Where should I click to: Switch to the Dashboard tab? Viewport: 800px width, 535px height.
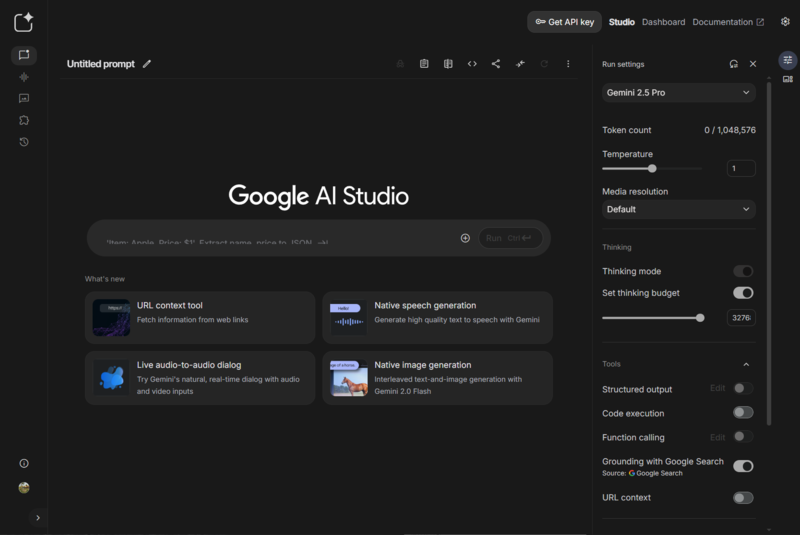tap(663, 22)
